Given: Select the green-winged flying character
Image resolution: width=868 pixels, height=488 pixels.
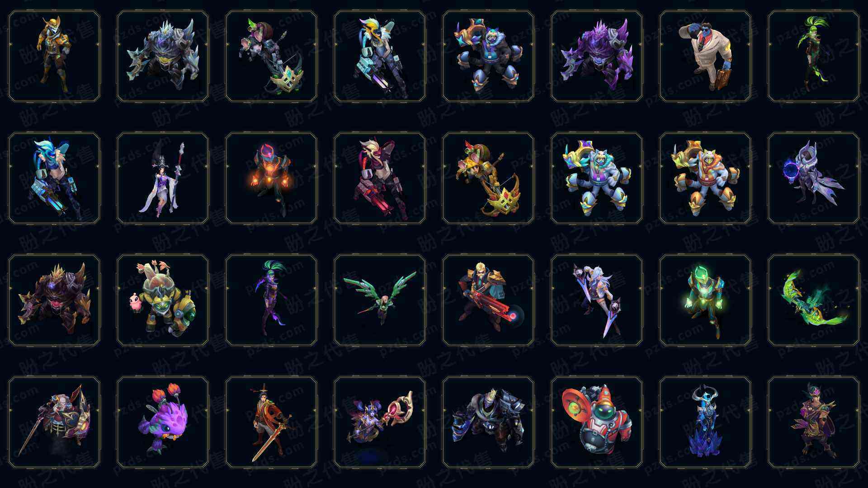Looking at the screenshot, I should [x=380, y=300].
